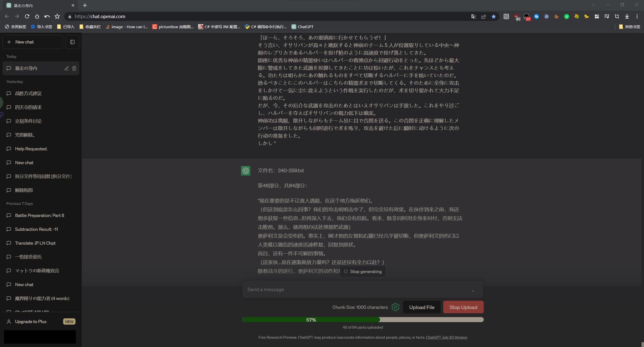Expand the 其他书签 bookmarks folder
This screenshot has width=644, height=347.
coord(629,27)
